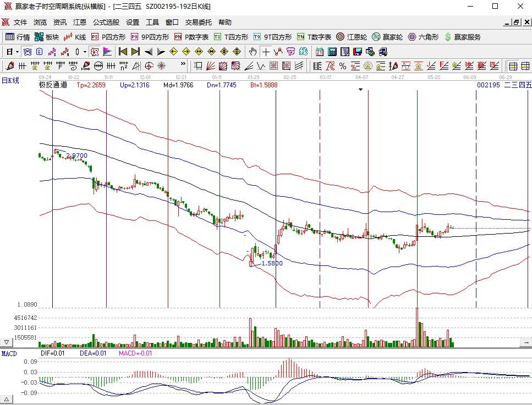The width and height of the screenshot is (532, 405).
Task: Toggle the crosshair cursor tool
Action: (x=266, y=52)
